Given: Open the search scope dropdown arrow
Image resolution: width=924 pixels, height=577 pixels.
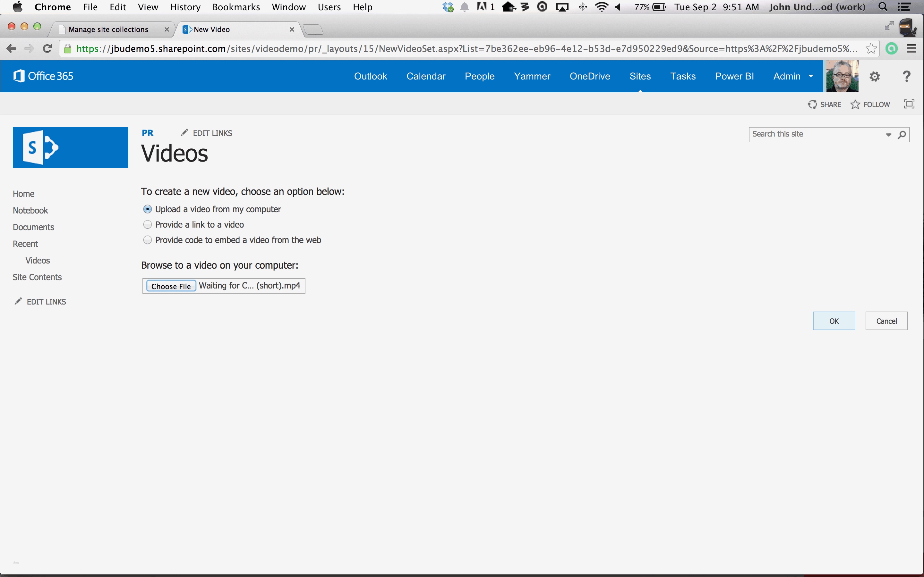Looking at the screenshot, I should (x=888, y=135).
